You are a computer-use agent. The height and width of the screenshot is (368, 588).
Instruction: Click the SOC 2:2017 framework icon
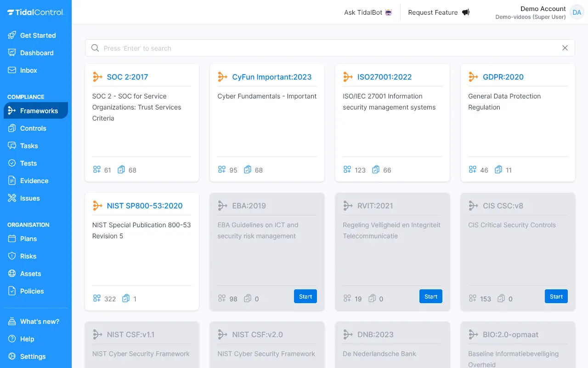pos(97,77)
